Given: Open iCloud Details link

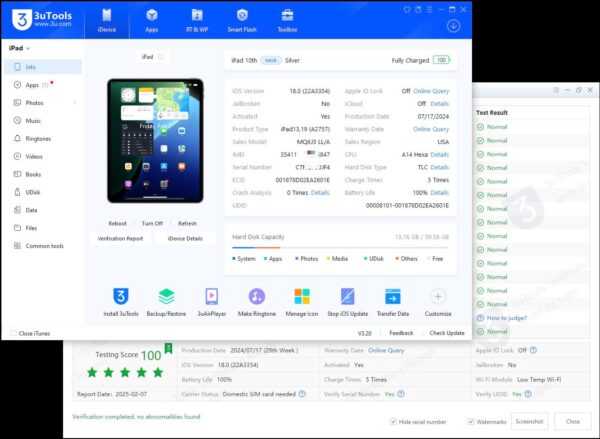Looking at the screenshot, I should [439, 104].
